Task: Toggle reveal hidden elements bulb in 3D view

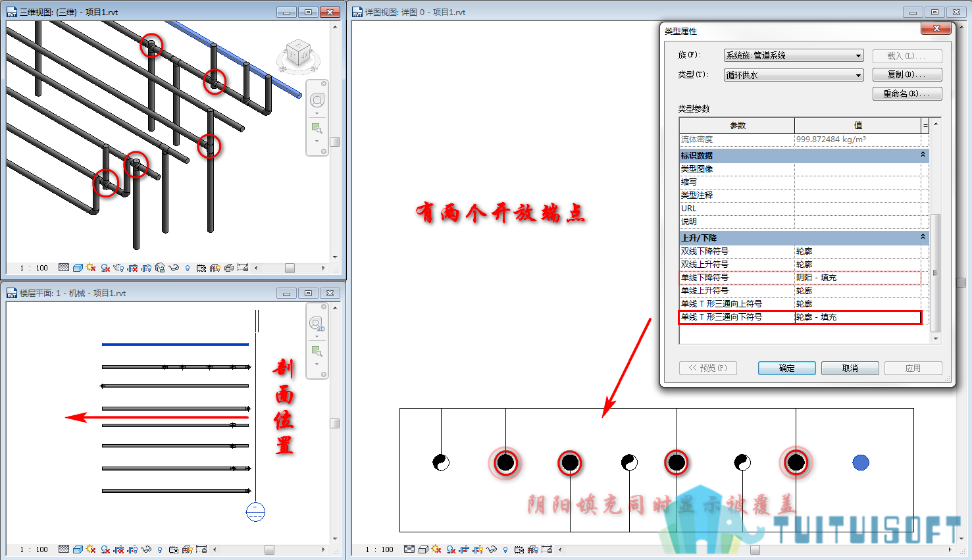Action: (x=187, y=268)
